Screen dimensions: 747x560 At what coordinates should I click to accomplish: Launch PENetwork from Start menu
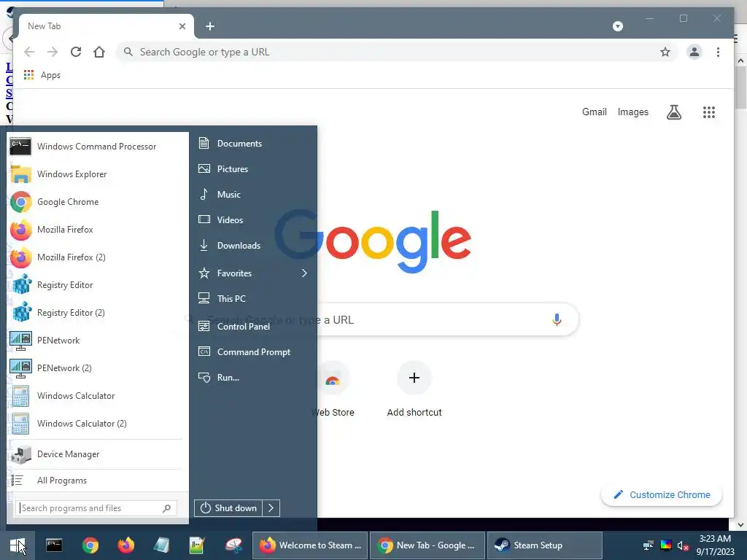(97, 341)
